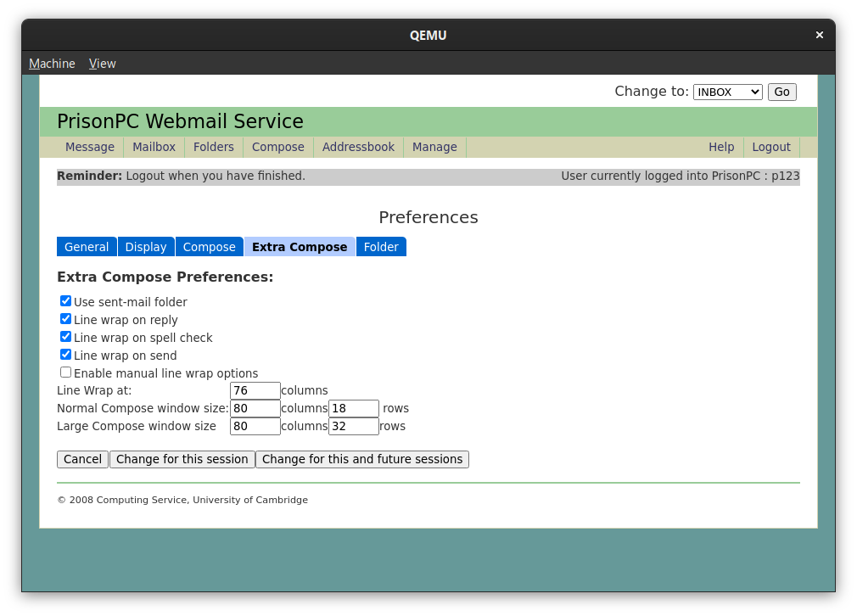Switch to the Display preferences tab
Viewport: 857px width, 616px height.
pos(146,247)
